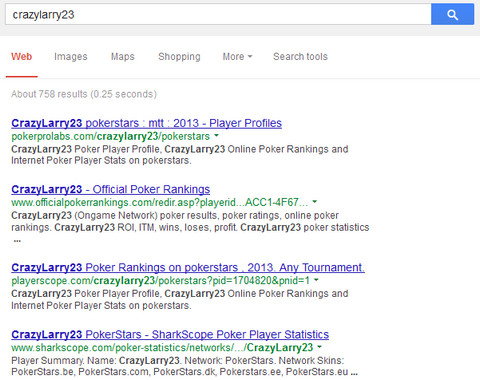Open CrazyLarry23 pokerstars Player Profiles result
The image size is (480, 380).
(146, 123)
